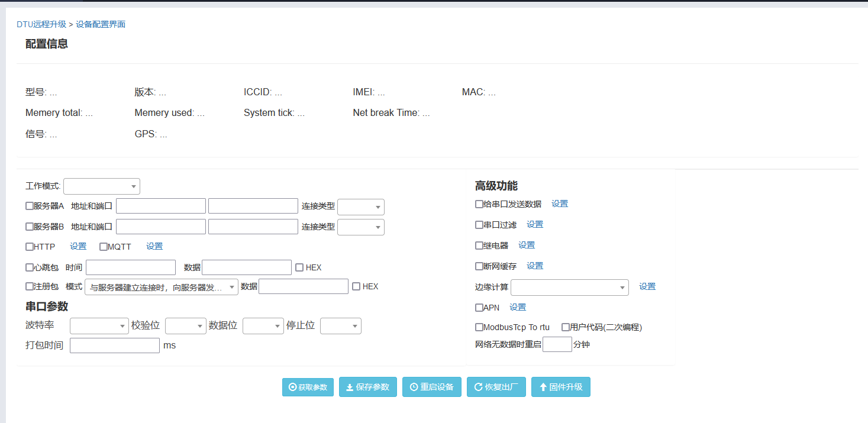Screen dimensions: 868x423
Task: Click 设置 link next to APN
Action: (518, 307)
